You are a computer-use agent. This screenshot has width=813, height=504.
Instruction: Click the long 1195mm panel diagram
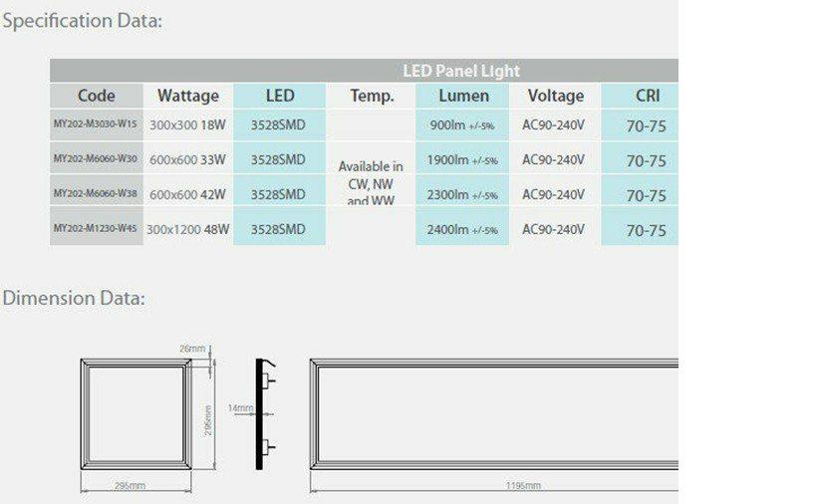[494, 413]
